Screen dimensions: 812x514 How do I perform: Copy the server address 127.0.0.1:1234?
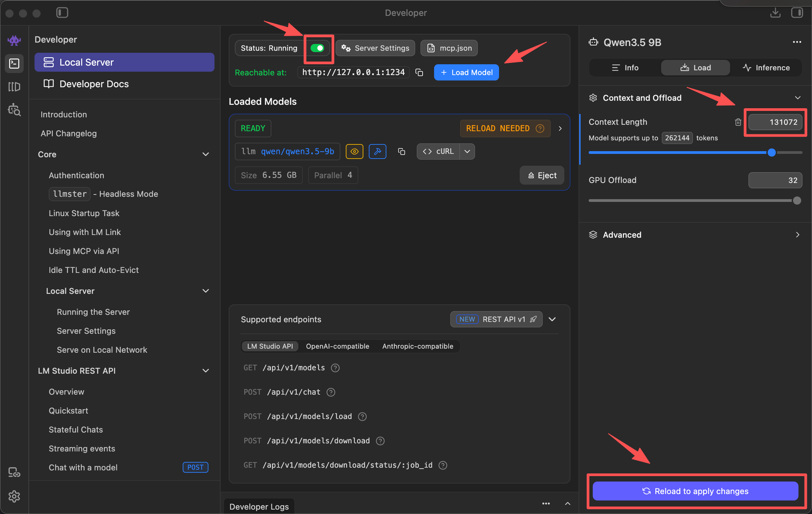[x=419, y=72]
